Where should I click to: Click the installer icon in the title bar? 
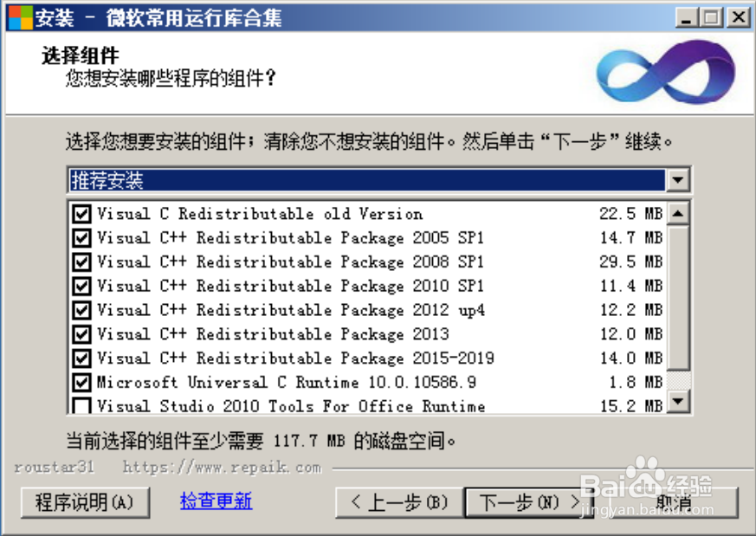point(20,18)
